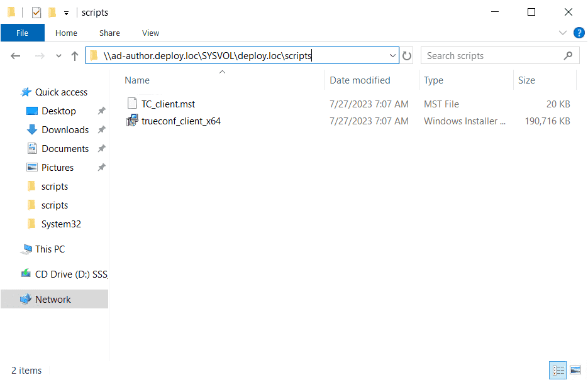
Task: Open the File menu tab
Action: (23, 33)
